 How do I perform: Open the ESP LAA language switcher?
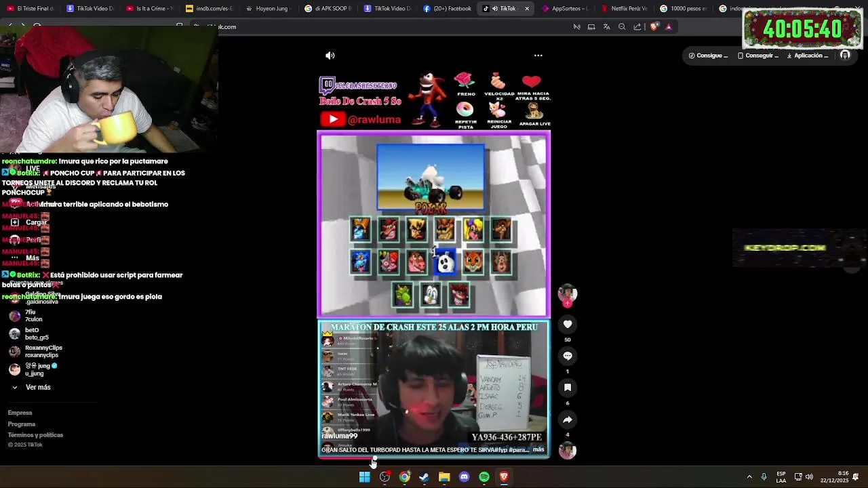(x=781, y=477)
